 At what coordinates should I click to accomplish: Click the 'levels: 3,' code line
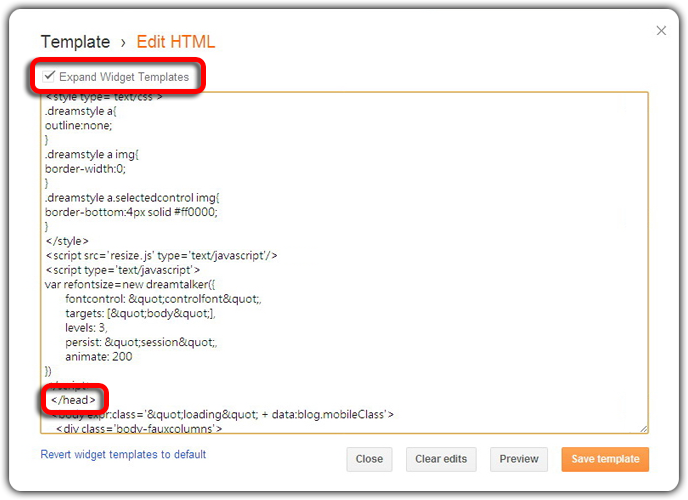click(86, 328)
